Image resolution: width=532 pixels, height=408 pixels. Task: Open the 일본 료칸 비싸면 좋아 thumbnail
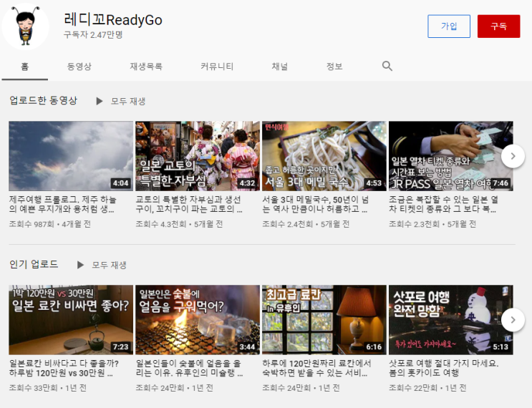71,320
